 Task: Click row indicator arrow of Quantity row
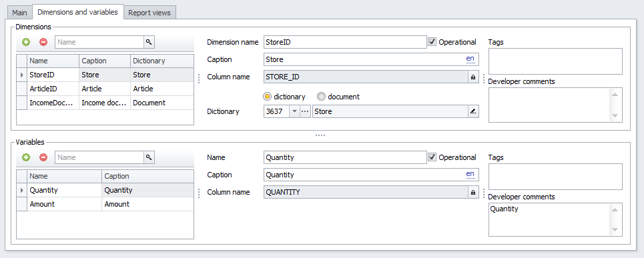21,190
